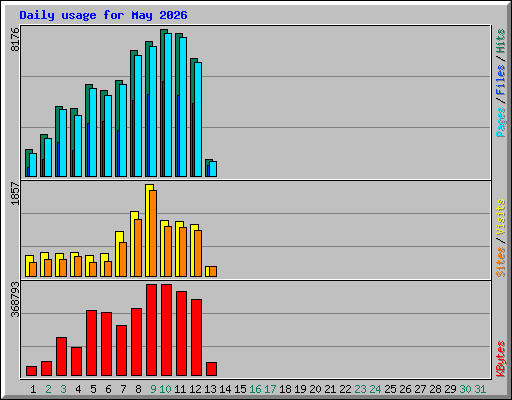Click the cyan files bar for day 1
Viewport: 512px width, 400px height.
[33, 165]
